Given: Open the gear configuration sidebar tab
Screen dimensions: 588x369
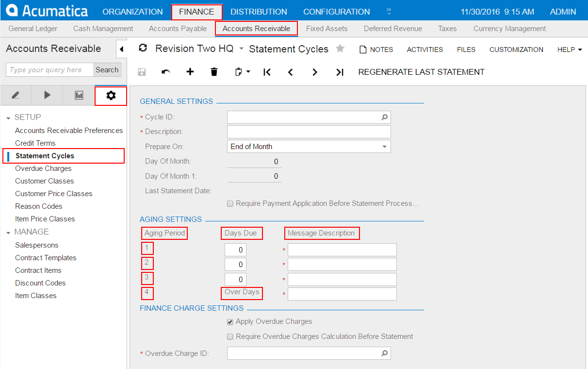Looking at the screenshot, I should [111, 96].
